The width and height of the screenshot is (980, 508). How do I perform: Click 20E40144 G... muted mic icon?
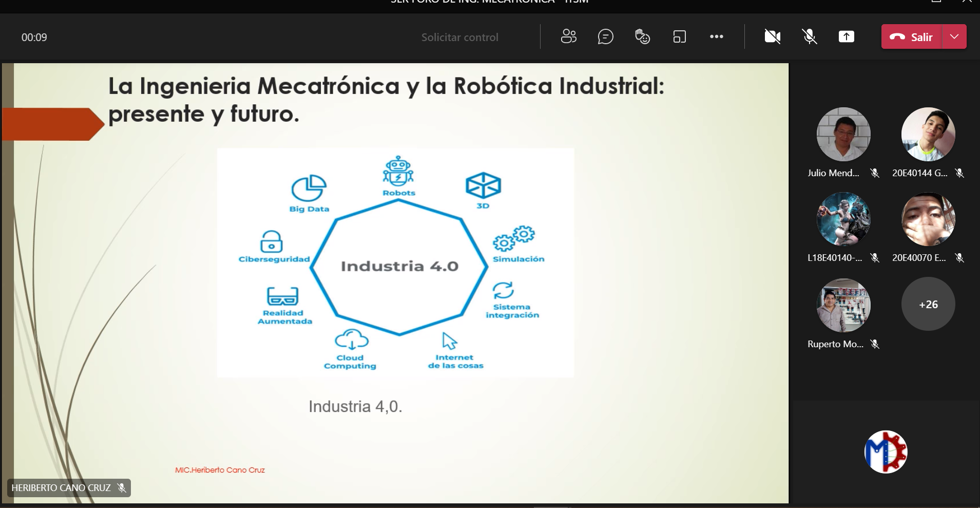click(959, 173)
